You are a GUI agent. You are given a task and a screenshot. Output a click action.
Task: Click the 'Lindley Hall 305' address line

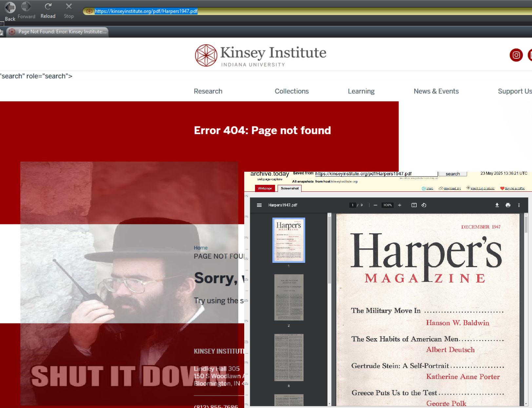tap(217, 369)
